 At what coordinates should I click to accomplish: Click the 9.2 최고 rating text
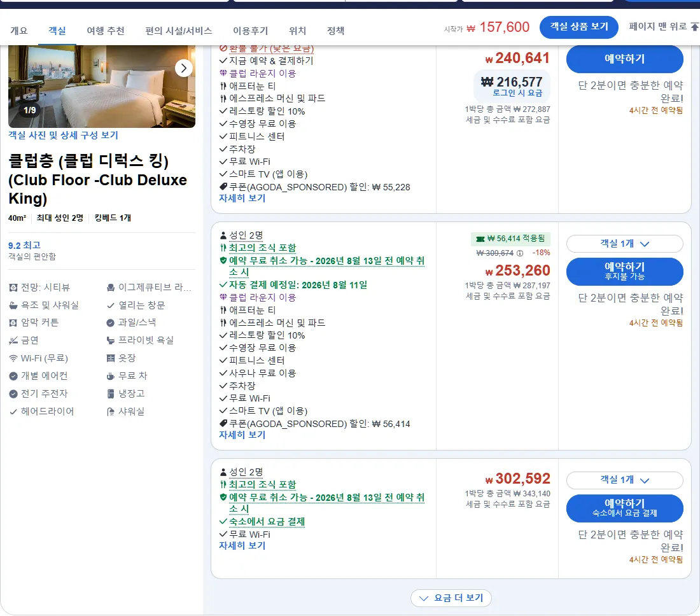click(25, 246)
